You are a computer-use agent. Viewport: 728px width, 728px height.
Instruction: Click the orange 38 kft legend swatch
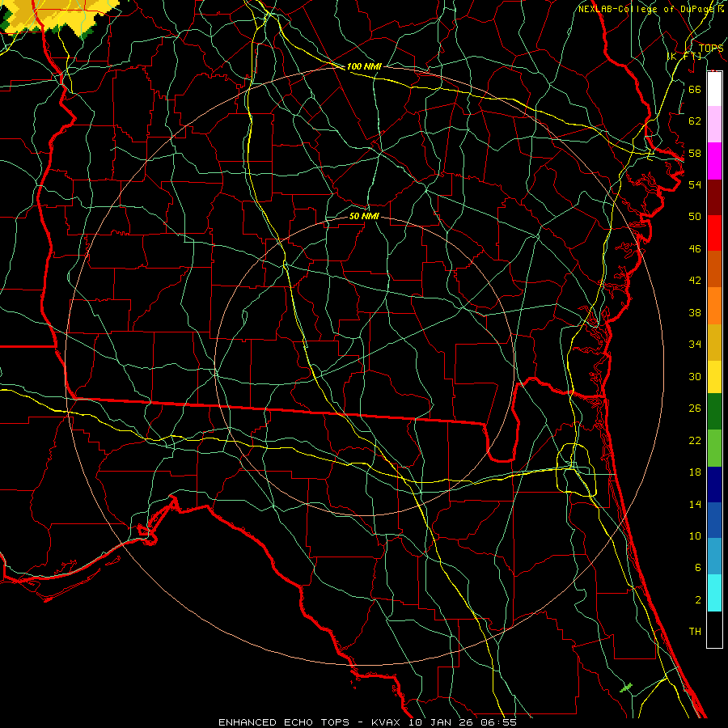coord(714,306)
